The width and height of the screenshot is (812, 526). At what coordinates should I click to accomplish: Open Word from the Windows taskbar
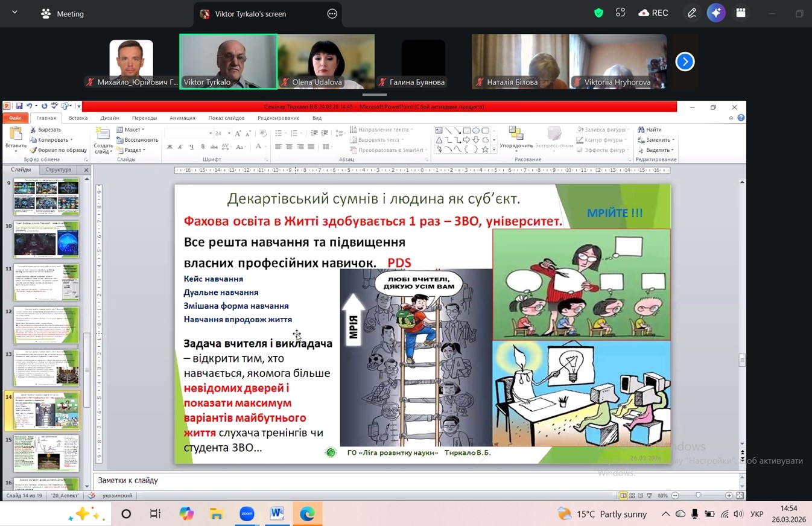coord(277,514)
